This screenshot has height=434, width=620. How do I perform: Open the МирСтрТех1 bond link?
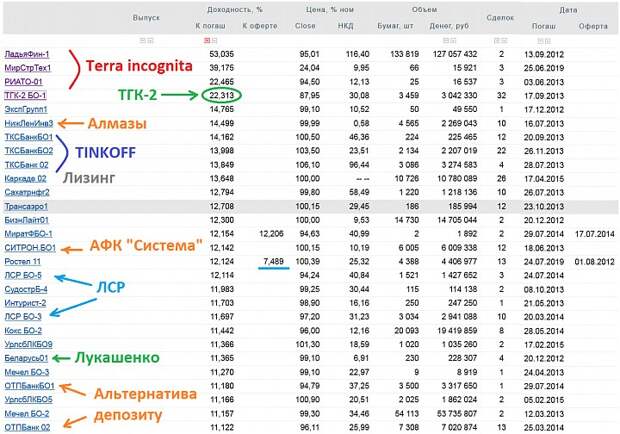pyautogui.click(x=28, y=68)
